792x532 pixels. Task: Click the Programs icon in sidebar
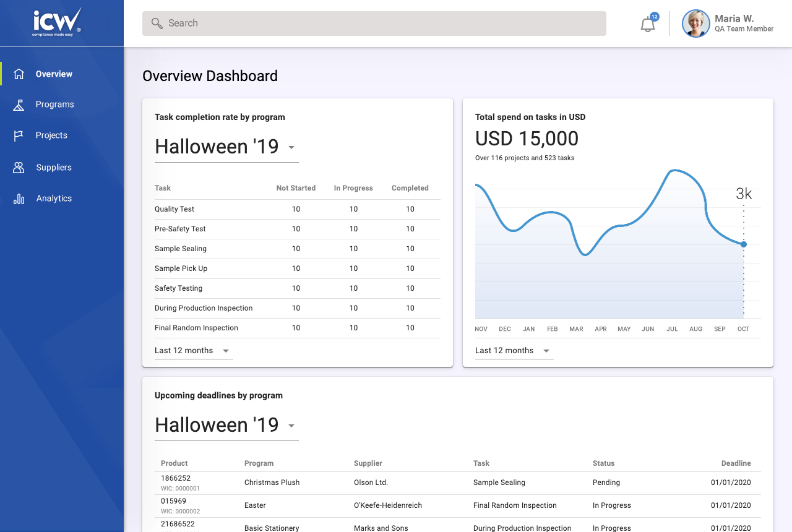point(19,105)
